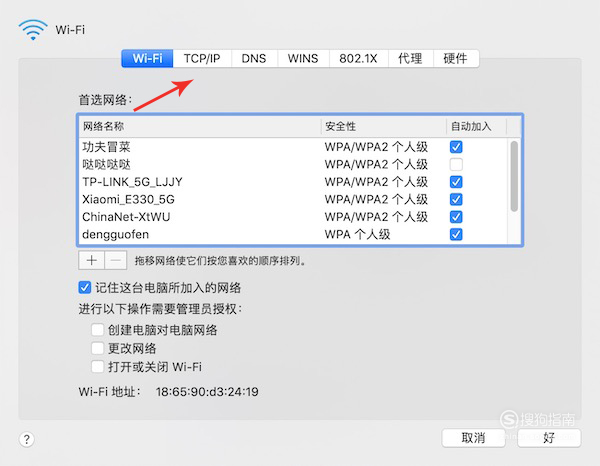600x466 pixels.
Task: Select the 功夫冒菜 network row
Action: coord(293,147)
